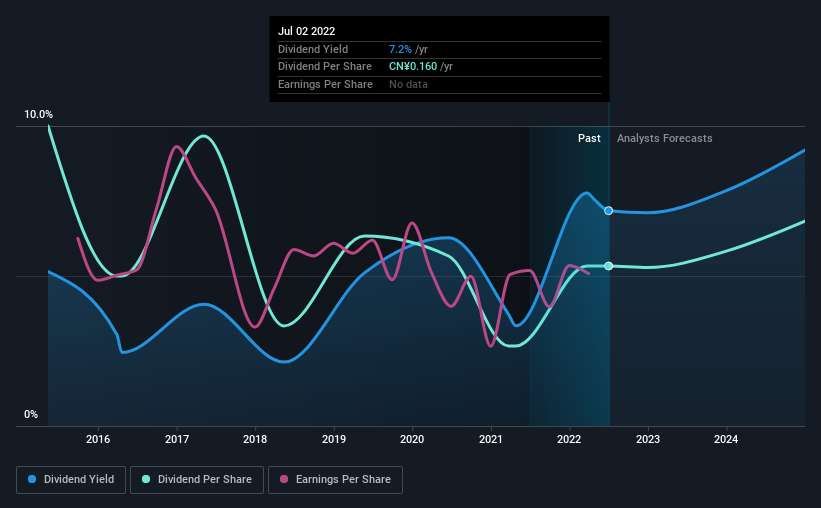Click the 2017 x-axis label
Viewport: 821px width, 508px height.
[x=177, y=439]
